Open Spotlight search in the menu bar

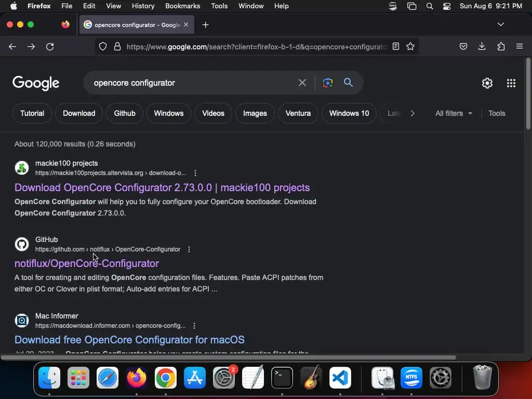click(430, 6)
